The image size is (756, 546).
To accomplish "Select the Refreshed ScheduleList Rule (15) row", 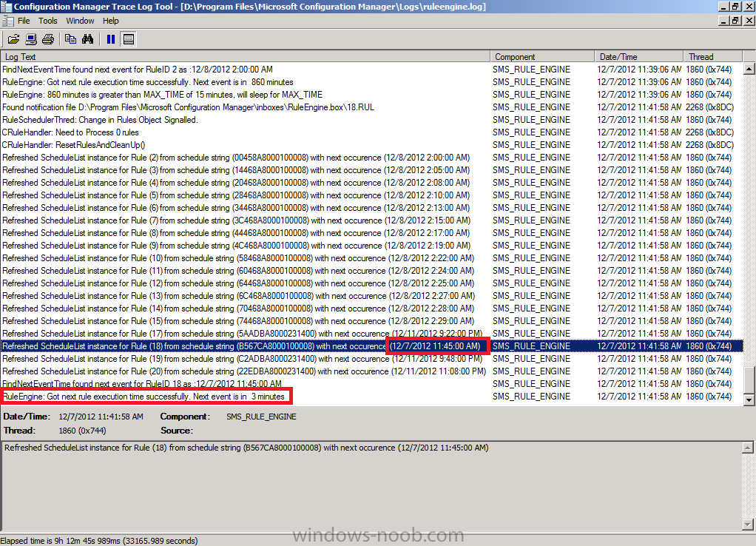I will 372,321.
